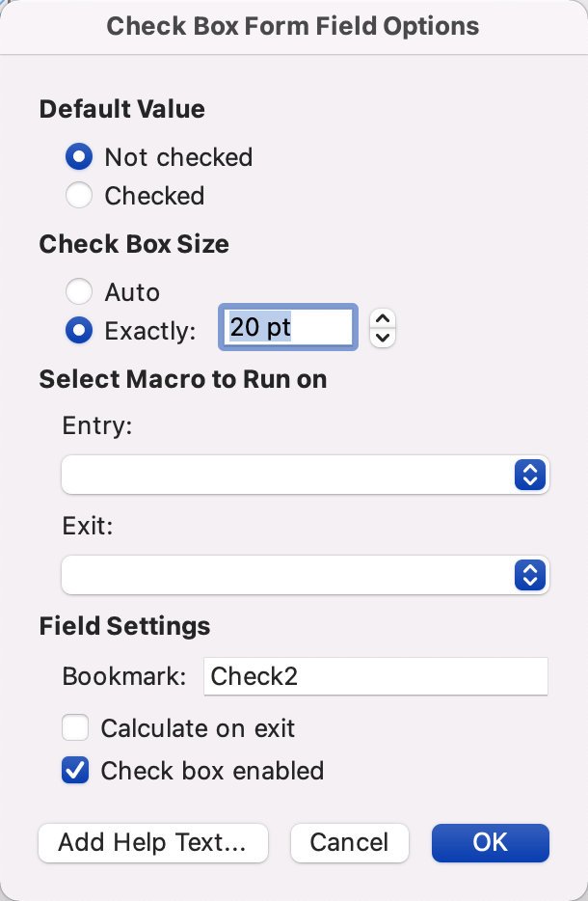Enable Calculate on exit checkbox
Image resolution: width=588 pixels, height=901 pixels.
[x=75, y=728]
